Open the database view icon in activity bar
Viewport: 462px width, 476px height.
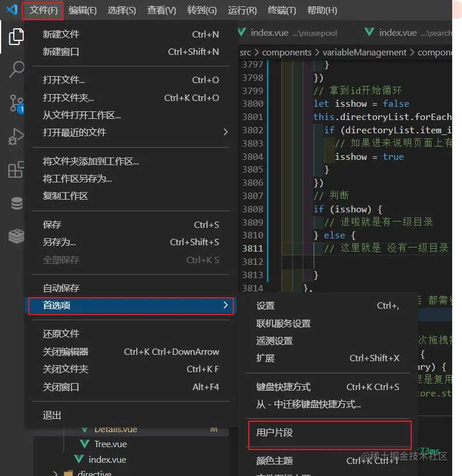click(17, 204)
